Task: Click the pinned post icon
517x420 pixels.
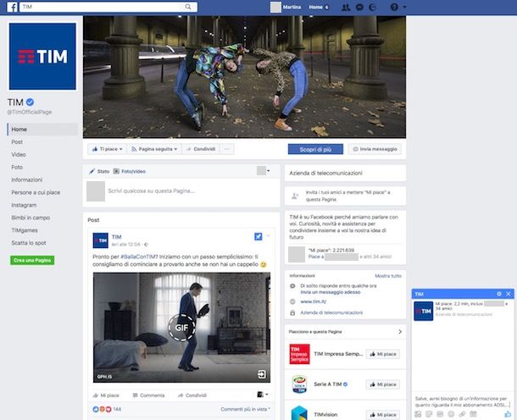Action: point(258,236)
